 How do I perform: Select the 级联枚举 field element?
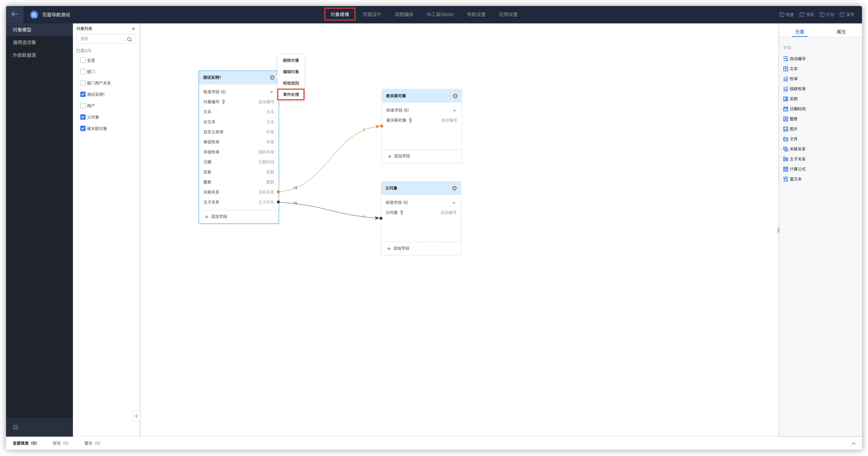[x=795, y=89]
